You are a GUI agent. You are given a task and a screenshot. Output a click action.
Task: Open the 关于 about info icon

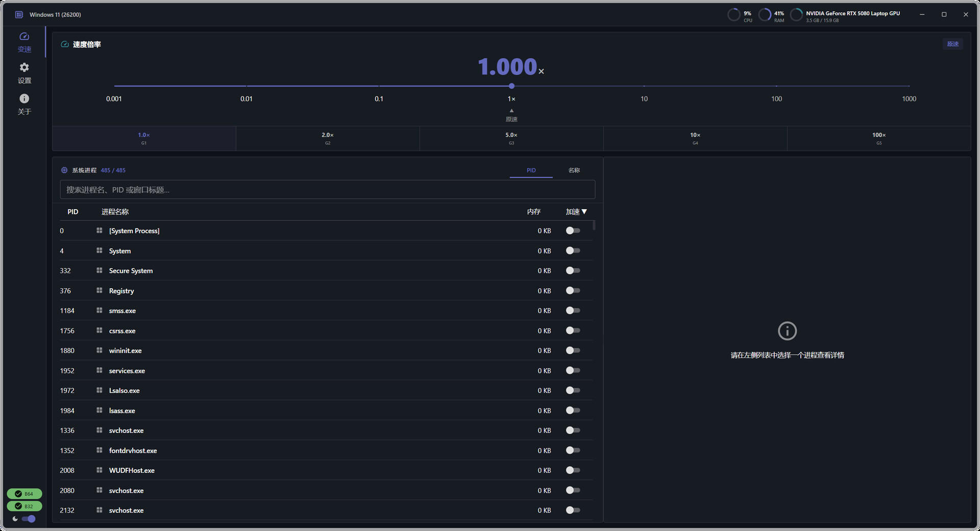pos(24,98)
